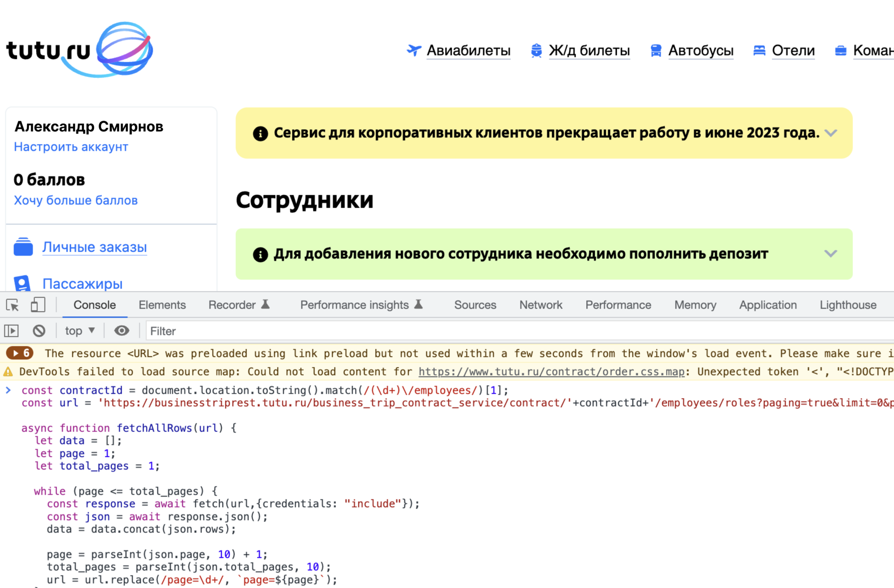Viewport: 894px width, 588px height.
Task: Expand the green deposit notice chevron
Action: (x=831, y=254)
